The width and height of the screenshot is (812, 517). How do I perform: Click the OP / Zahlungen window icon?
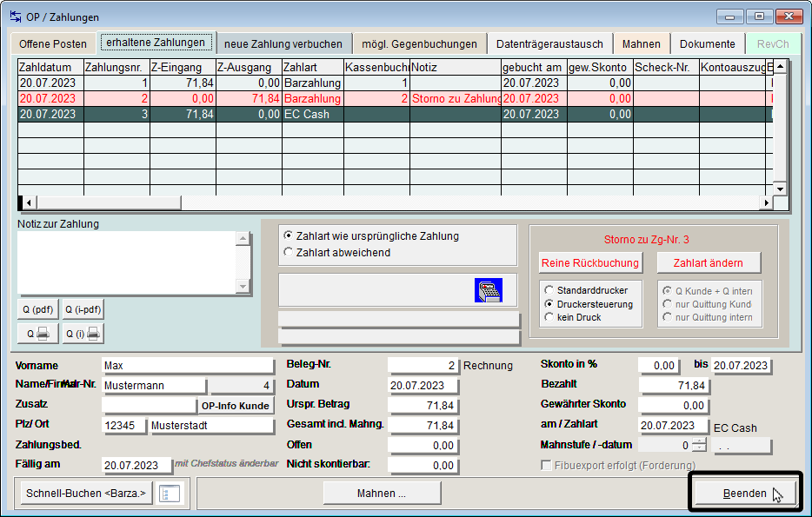pyautogui.click(x=16, y=17)
